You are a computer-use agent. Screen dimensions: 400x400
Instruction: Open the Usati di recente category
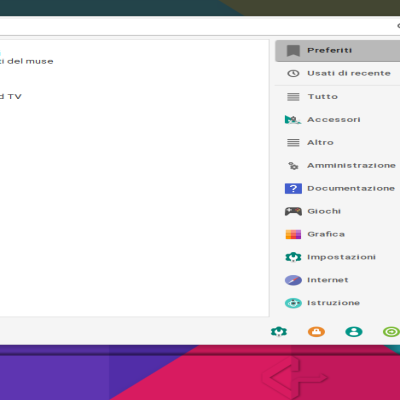[337, 73]
